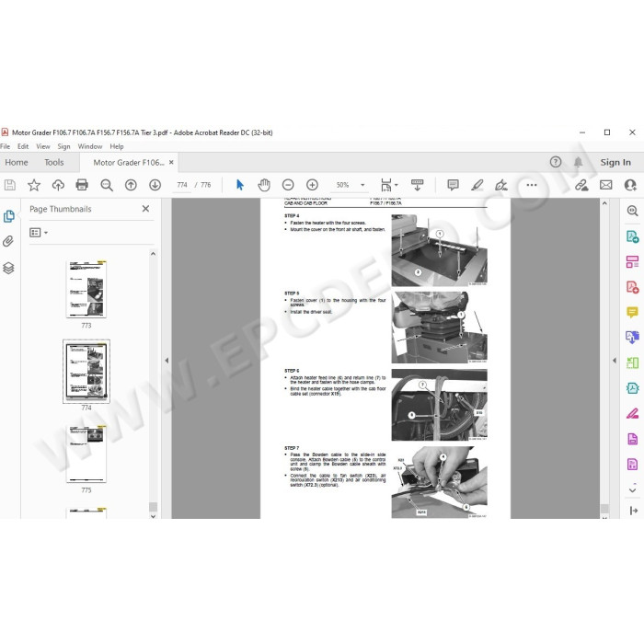Select the Motor Grader F106 document tab

[129, 163]
